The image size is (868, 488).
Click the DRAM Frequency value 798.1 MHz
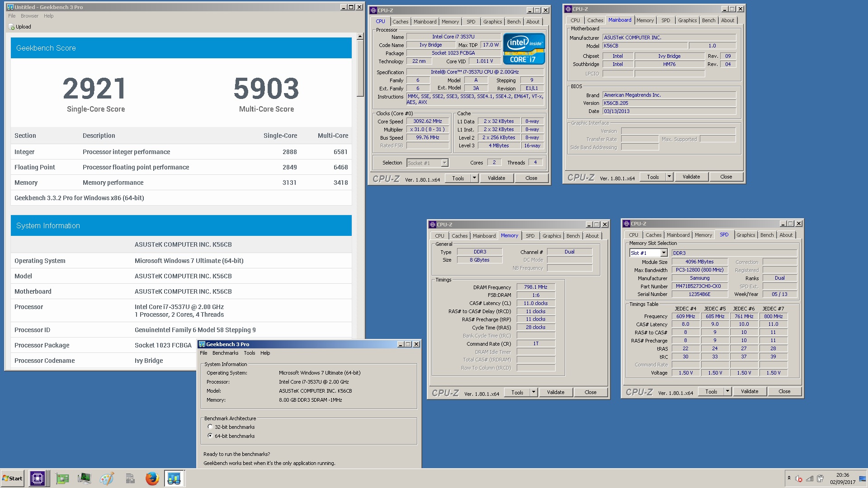535,287
